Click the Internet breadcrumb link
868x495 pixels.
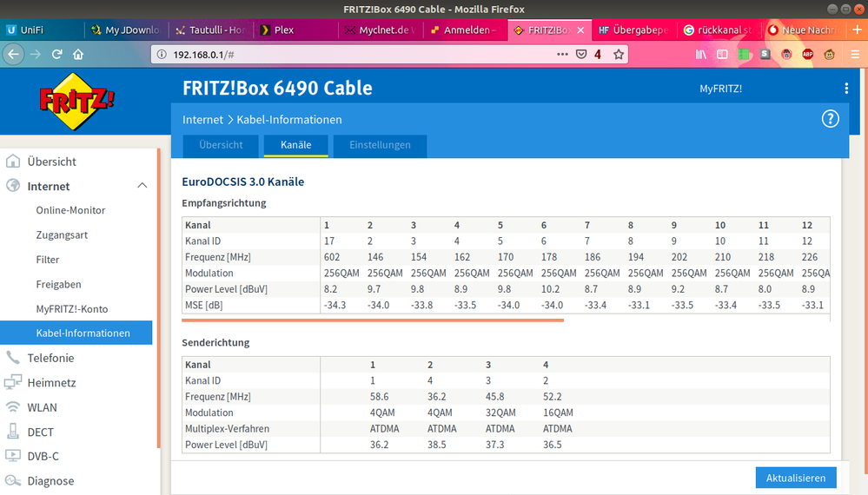pyautogui.click(x=202, y=120)
